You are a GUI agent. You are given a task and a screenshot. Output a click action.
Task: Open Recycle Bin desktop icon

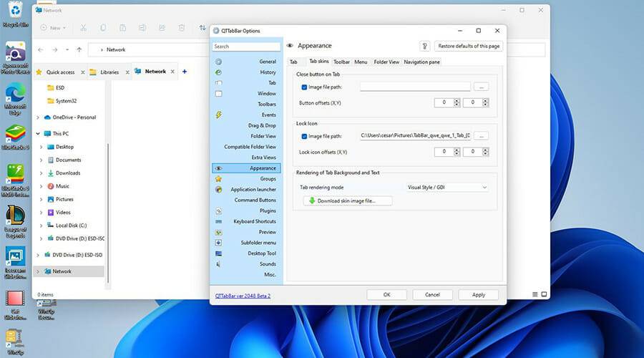pos(16,14)
